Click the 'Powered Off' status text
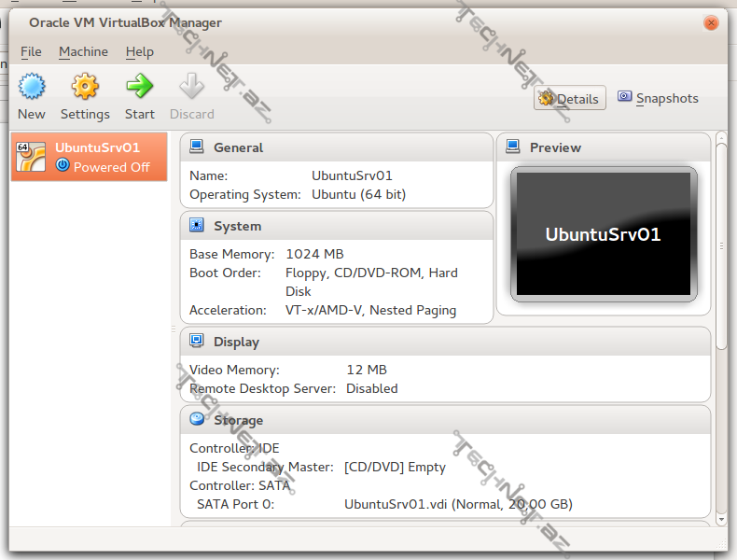The image size is (737, 560). coord(112,167)
